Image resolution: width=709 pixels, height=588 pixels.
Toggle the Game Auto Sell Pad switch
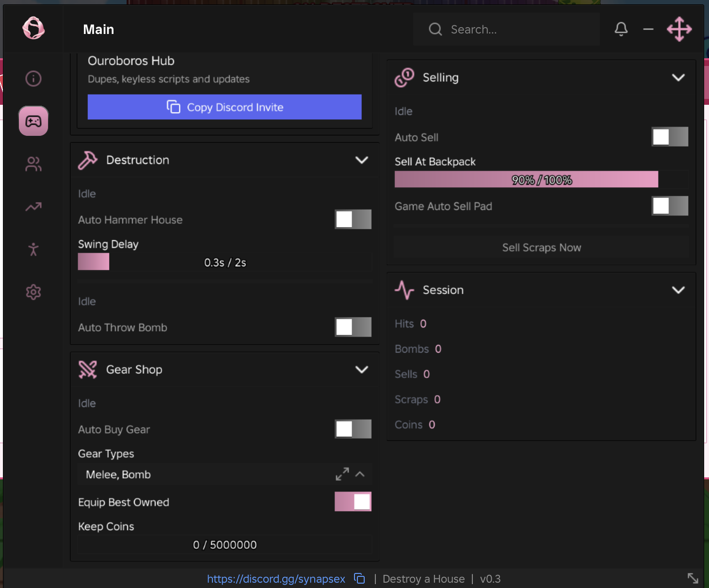click(x=670, y=206)
